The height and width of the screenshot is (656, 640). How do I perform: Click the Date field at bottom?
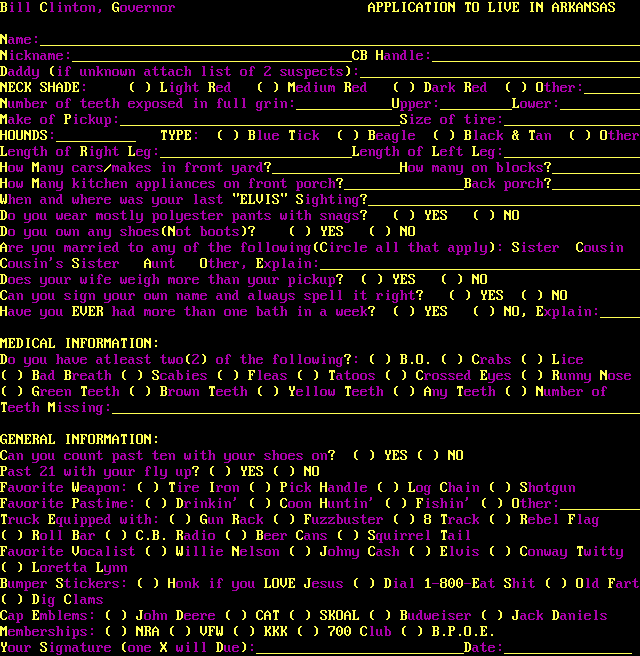(571, 648)
